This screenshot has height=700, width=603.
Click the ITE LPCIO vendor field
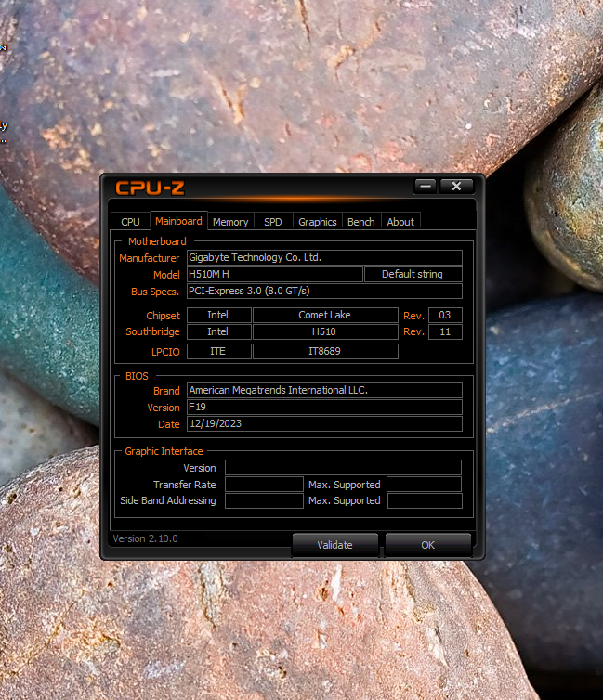219,351
